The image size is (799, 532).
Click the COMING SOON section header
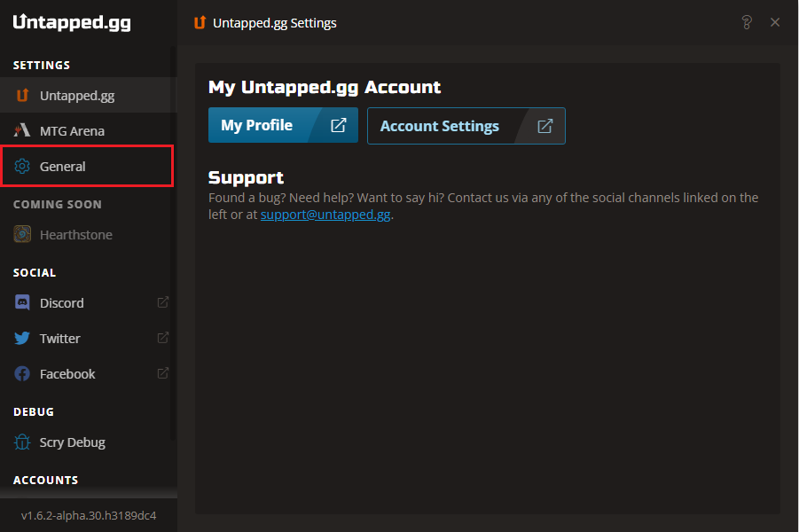58,204
